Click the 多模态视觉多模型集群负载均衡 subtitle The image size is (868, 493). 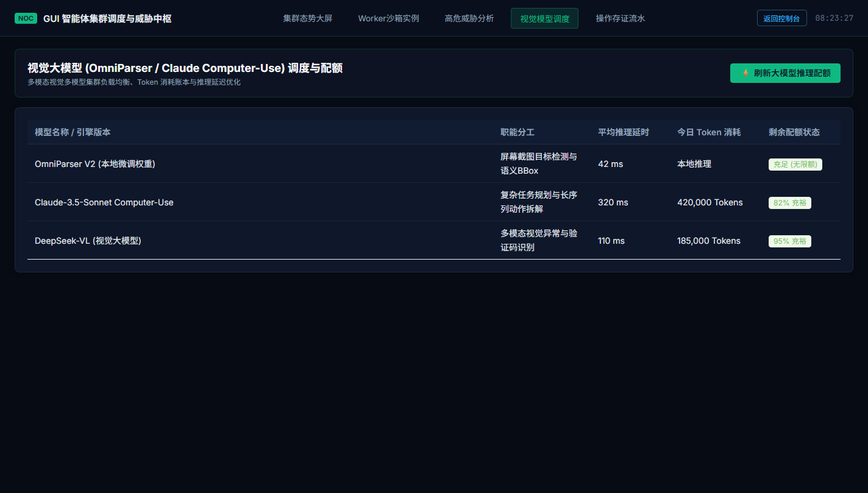click(134, 82)
